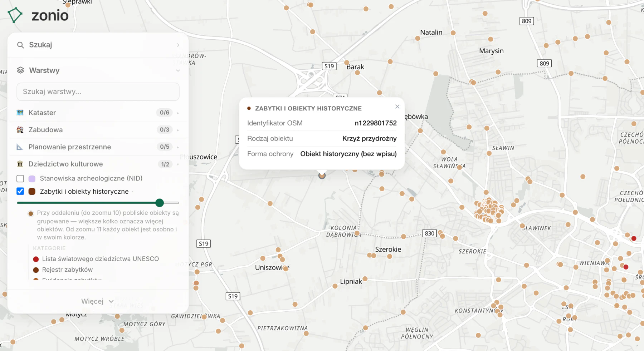
Task: Select the Kataster layer group row
Action: point(98,113)
